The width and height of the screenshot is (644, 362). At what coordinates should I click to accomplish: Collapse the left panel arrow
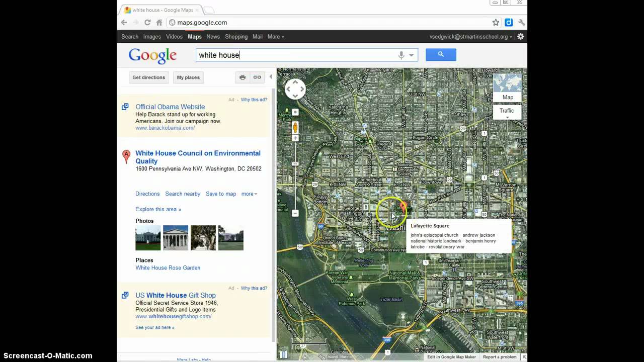click(271, 77)
